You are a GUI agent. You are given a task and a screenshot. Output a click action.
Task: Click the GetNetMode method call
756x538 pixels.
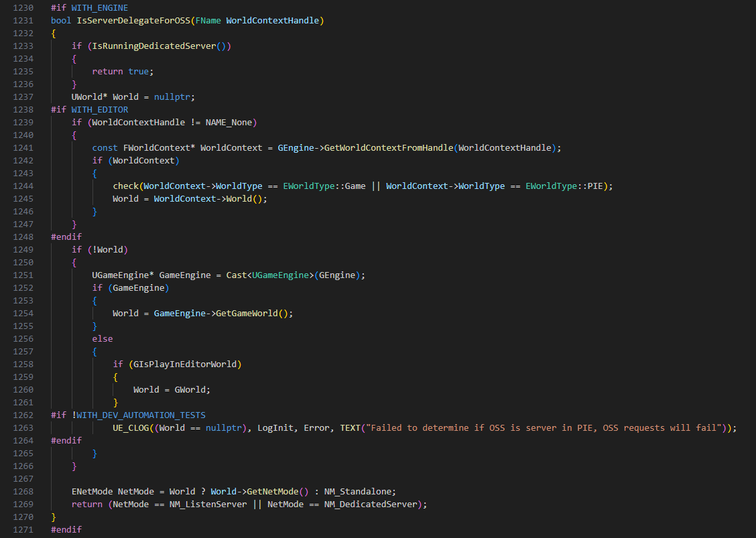[273, 492]
